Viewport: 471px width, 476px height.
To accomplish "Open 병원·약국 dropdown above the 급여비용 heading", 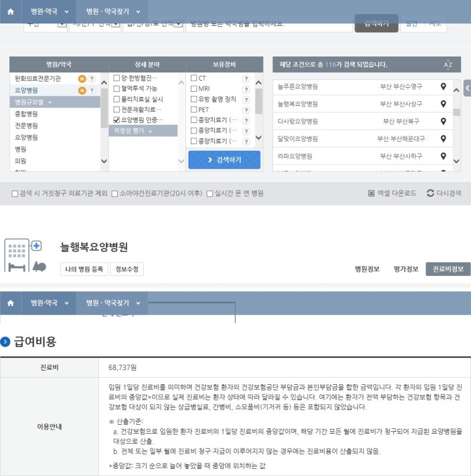I will point(49,303).
